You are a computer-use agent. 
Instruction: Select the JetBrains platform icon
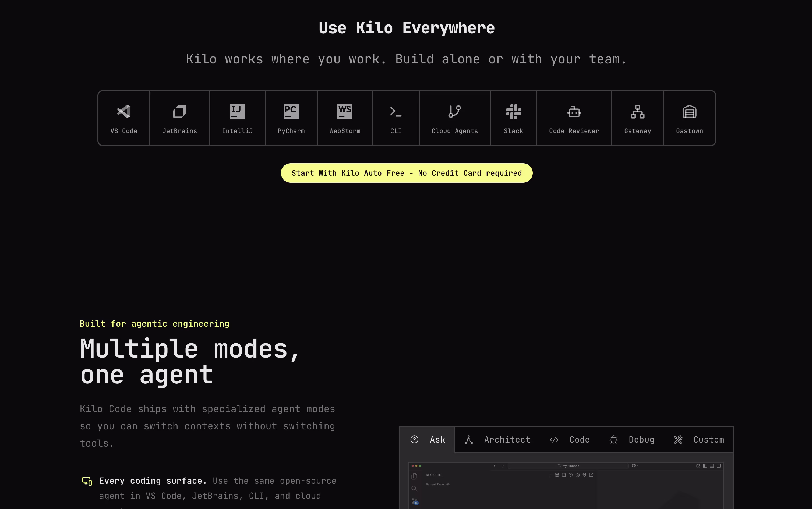pyautogui.click(x=179, y=111)
